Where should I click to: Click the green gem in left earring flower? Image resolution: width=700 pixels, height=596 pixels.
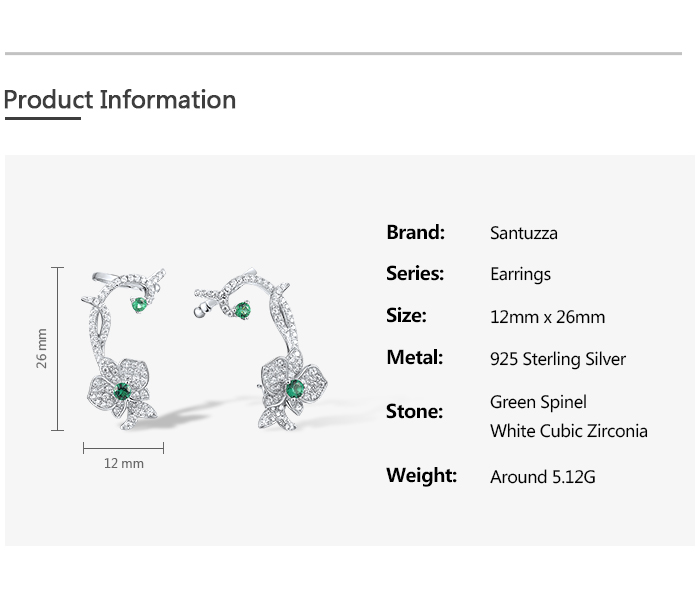coord(123,389)
